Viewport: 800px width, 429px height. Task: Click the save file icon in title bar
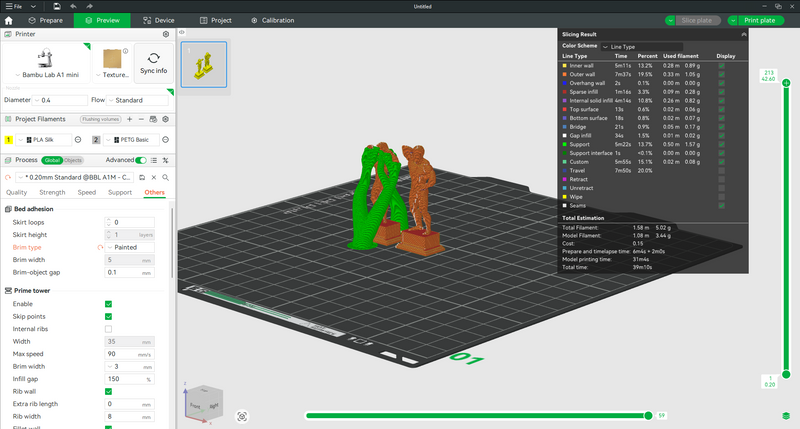57,6
